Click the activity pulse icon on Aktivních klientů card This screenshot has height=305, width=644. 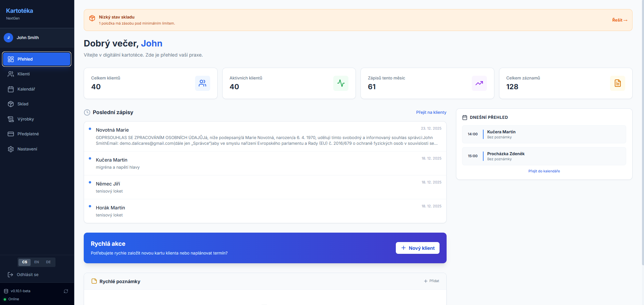pyautogui.click(x=341, y=83)
